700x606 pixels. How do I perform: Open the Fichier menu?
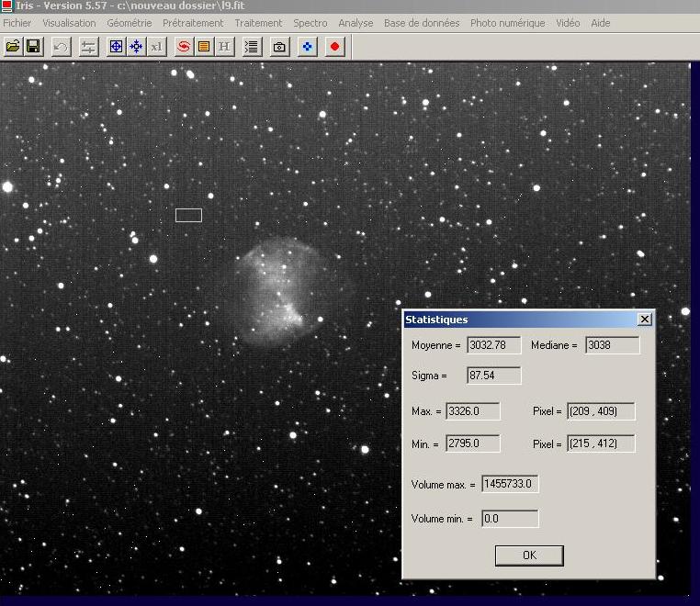(17, 23)
